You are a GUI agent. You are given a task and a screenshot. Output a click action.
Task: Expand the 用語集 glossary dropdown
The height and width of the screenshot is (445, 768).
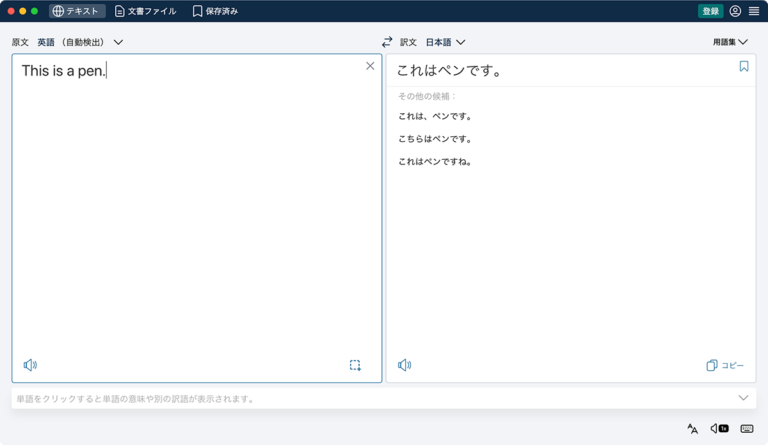pos(730,42)
